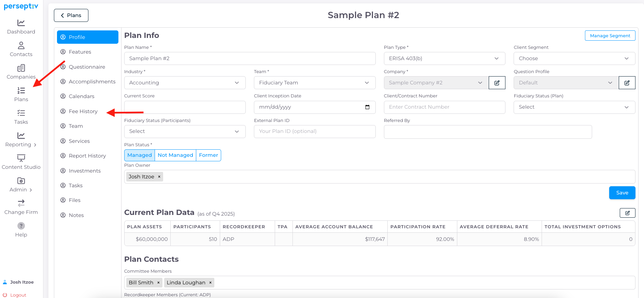Edit the Sample Company #2 company
Image resolution: width=644 pixels, height=298 pixels.
click(497, 83)
